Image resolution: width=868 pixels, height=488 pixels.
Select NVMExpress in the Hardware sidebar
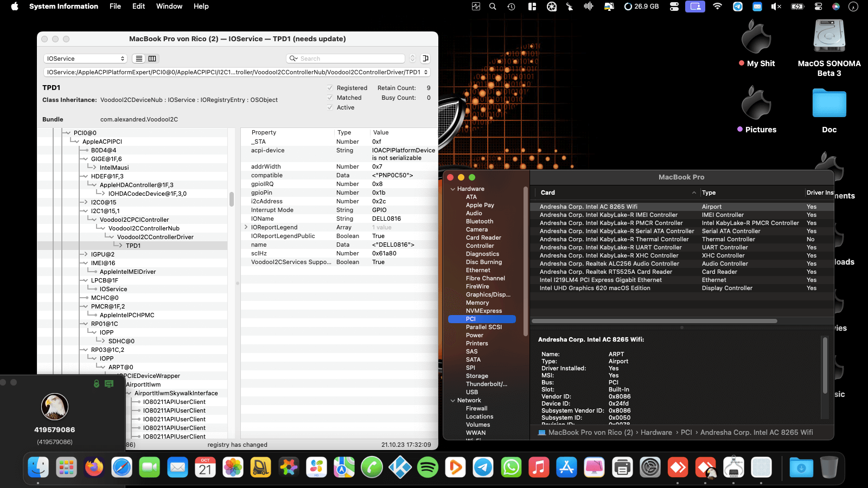(484, 311)
